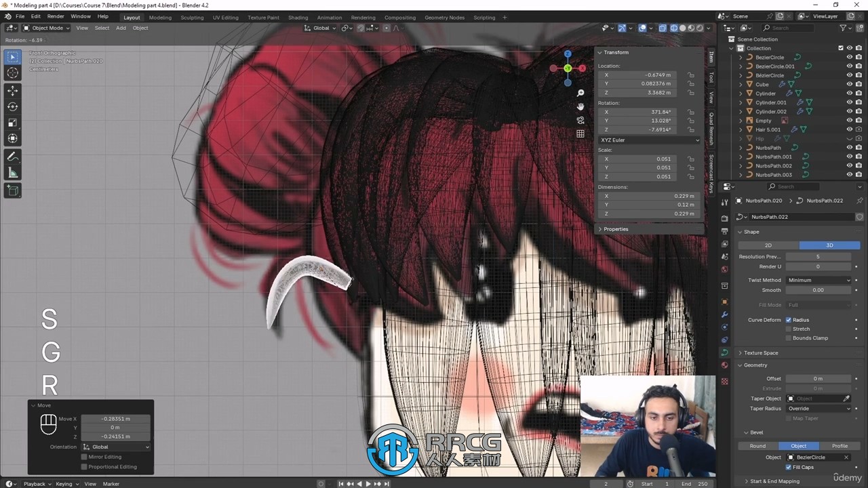Select the Round bevel mode
Screen dimensions: 868x488
[x=757, y=446]
